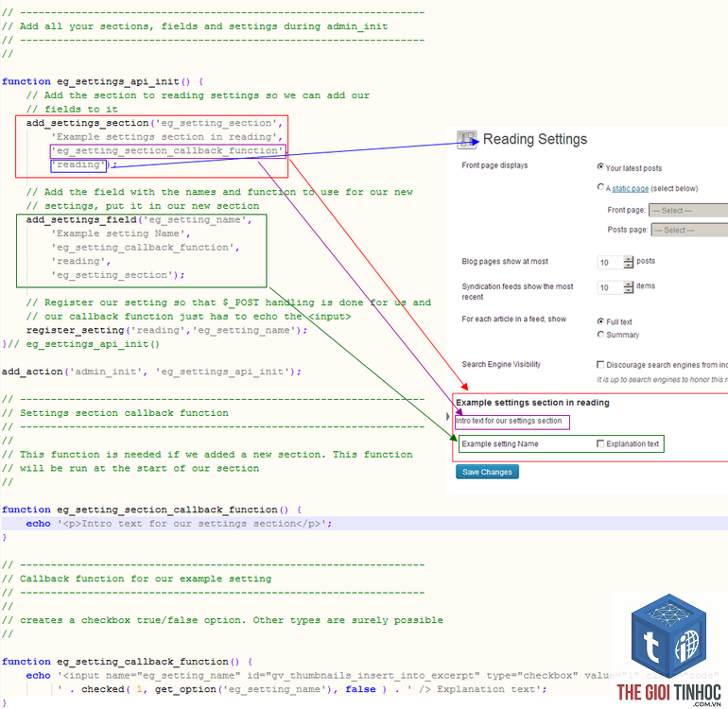Click 'Settings section callback function' comment
This screenshot has width=728, height=709.
click(124, 413)
